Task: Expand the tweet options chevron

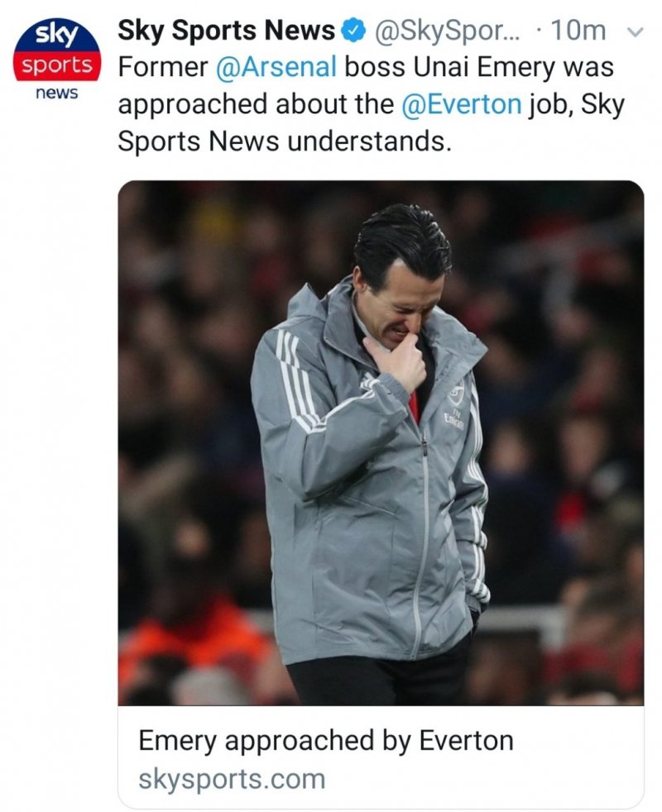Action: click(x=636, y=32)
